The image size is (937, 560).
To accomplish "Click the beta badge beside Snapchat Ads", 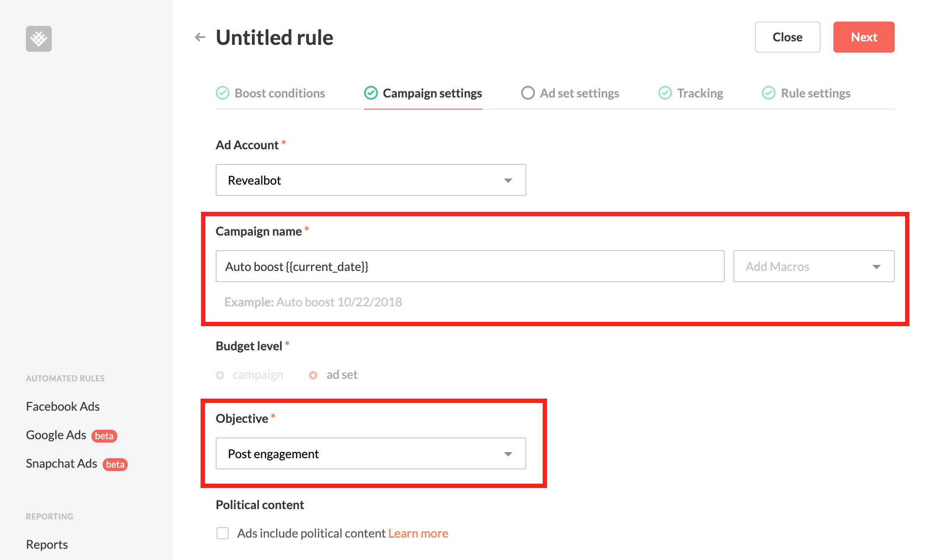I will pyautogui.click(x=115, y=464).
